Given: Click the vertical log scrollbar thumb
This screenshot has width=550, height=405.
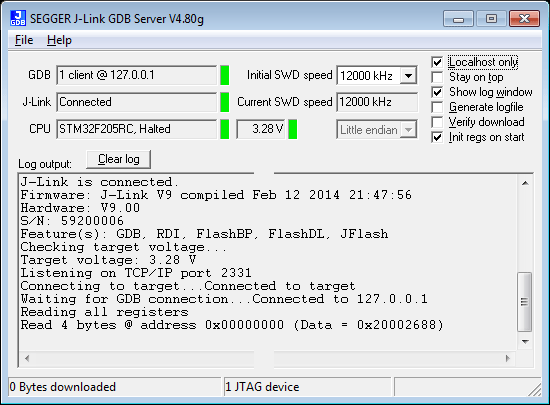Looking at the screenshot, I should tap(525, 302).
